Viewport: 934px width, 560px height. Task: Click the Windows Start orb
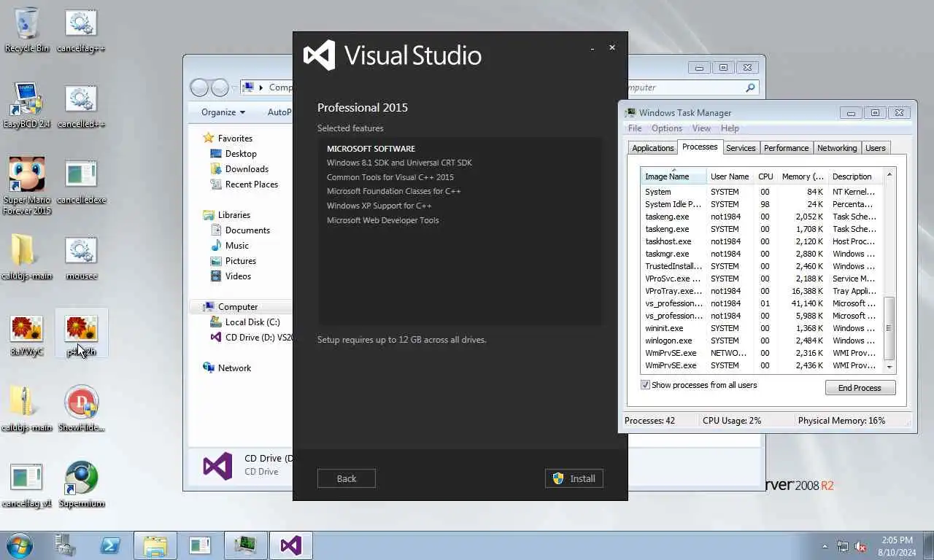pos(19,545)
